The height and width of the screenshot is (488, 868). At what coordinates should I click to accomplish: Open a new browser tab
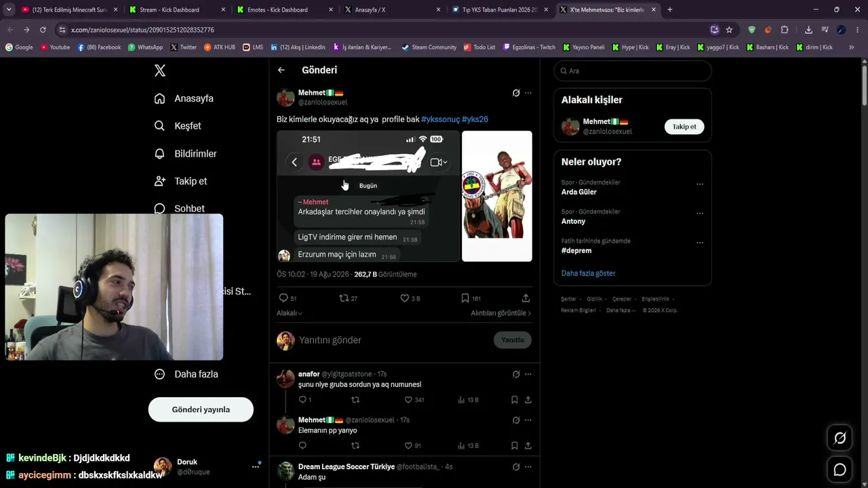pos(669,9)
